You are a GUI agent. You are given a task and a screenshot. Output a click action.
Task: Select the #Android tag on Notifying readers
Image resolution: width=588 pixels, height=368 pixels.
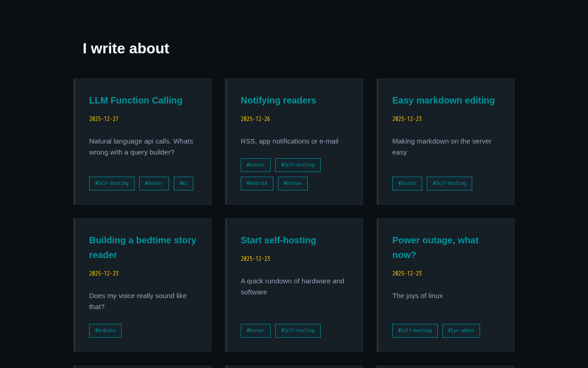point(257,184)
